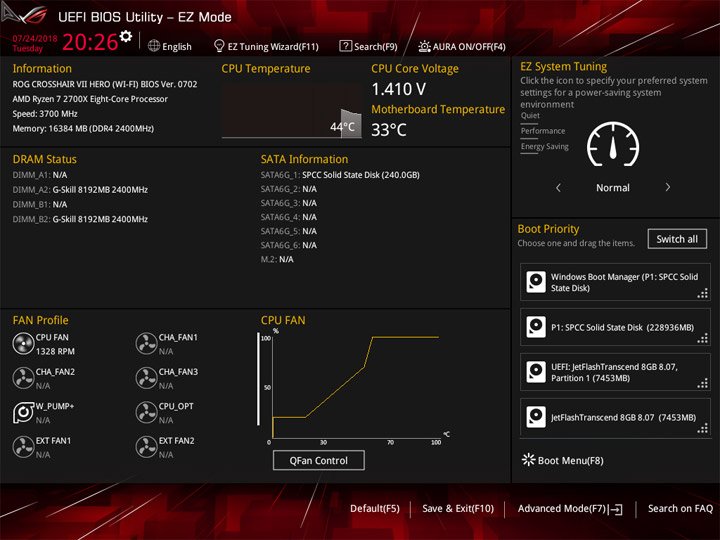The height and width of the screenshot is (540, 720).
Task: Click Memory: 16384 MB (DDR4 2400MHz) line
Action: (x=83, y=128)
